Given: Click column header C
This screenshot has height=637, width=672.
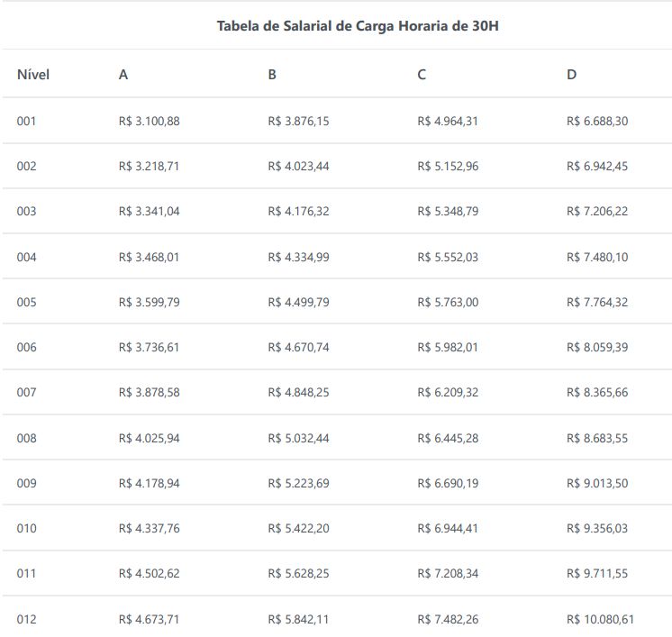Looking at the screenshot, I should click(422, 74).
